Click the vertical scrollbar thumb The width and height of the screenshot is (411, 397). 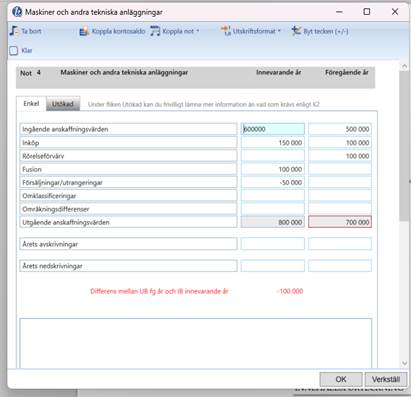click(x=404, y=145)
